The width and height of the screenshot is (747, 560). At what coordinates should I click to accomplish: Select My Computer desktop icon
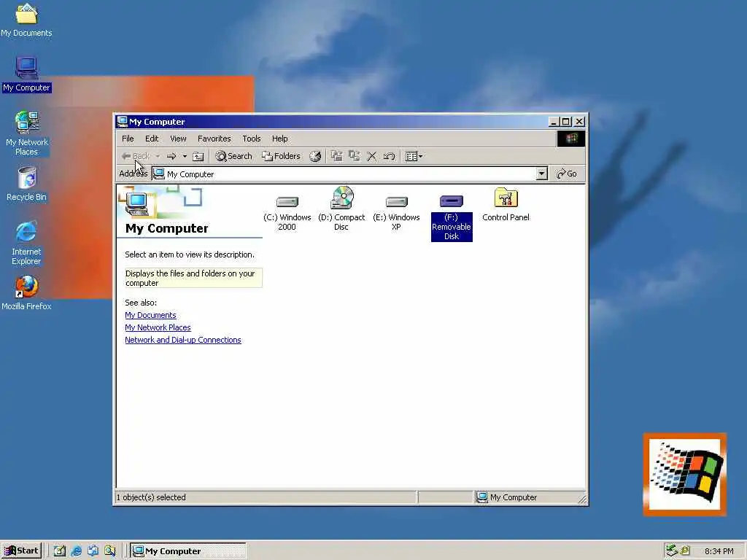[26, 74]
